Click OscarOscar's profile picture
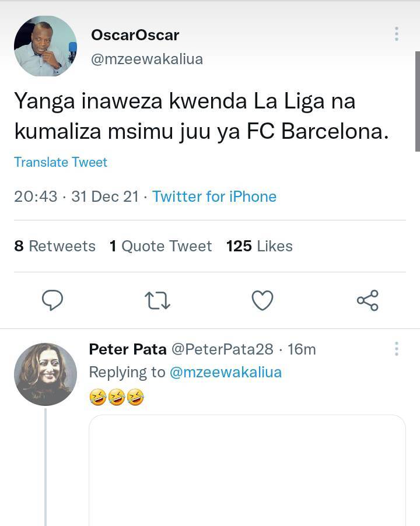 point(45,45)
